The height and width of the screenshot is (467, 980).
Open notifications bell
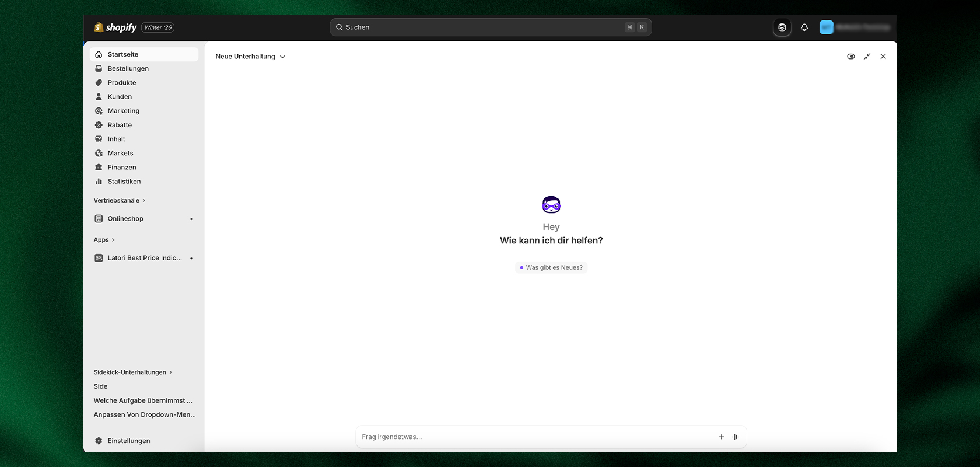pyautogui.click(x=804, y=27)
